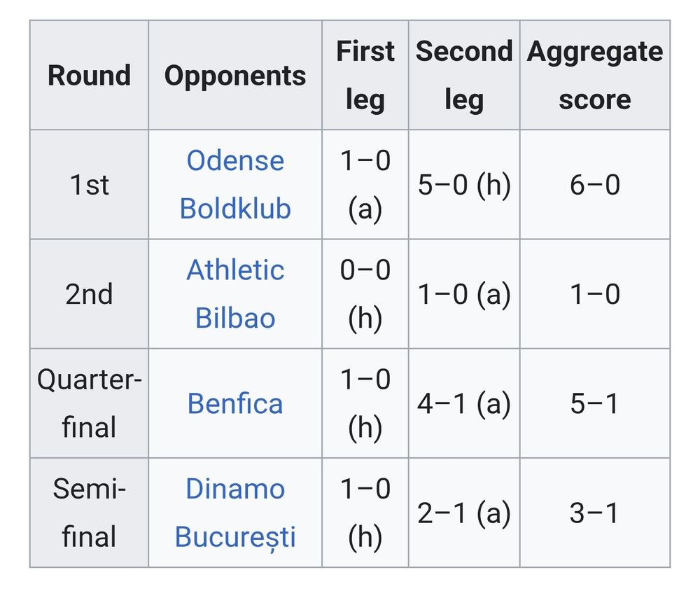Viewport: 700px width, 591px height.
Task: Click the Round column header
Action: coord(90,75)
